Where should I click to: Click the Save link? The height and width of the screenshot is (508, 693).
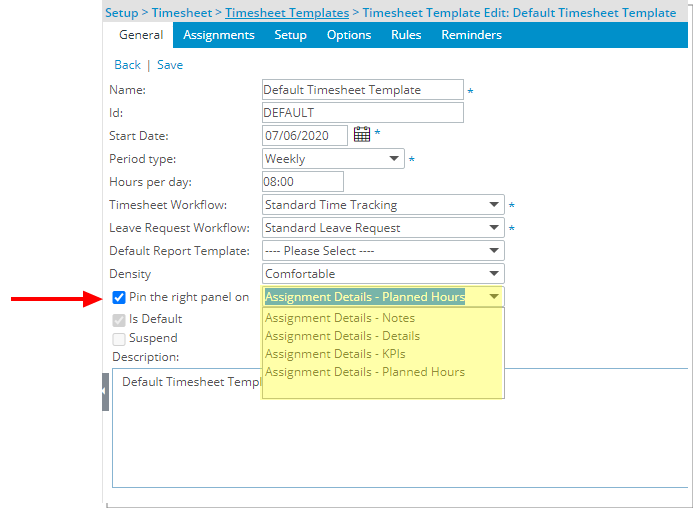click(x=170, y=65)
